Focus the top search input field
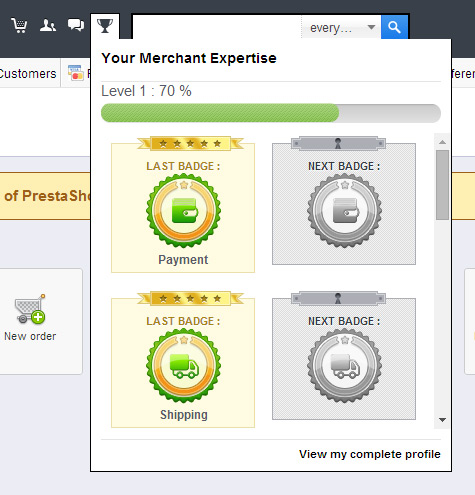475x495 pixels. (x=217, y=27)
